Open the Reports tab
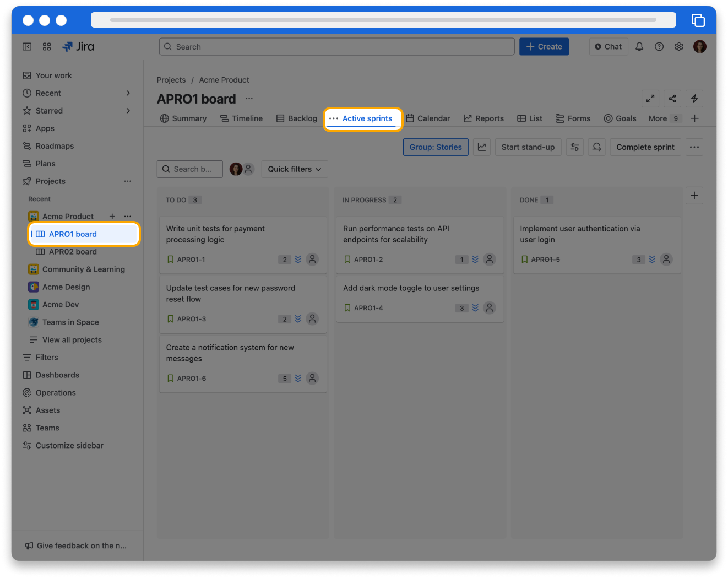This screenshot has height=578, width=728. (x=483, y=118)
